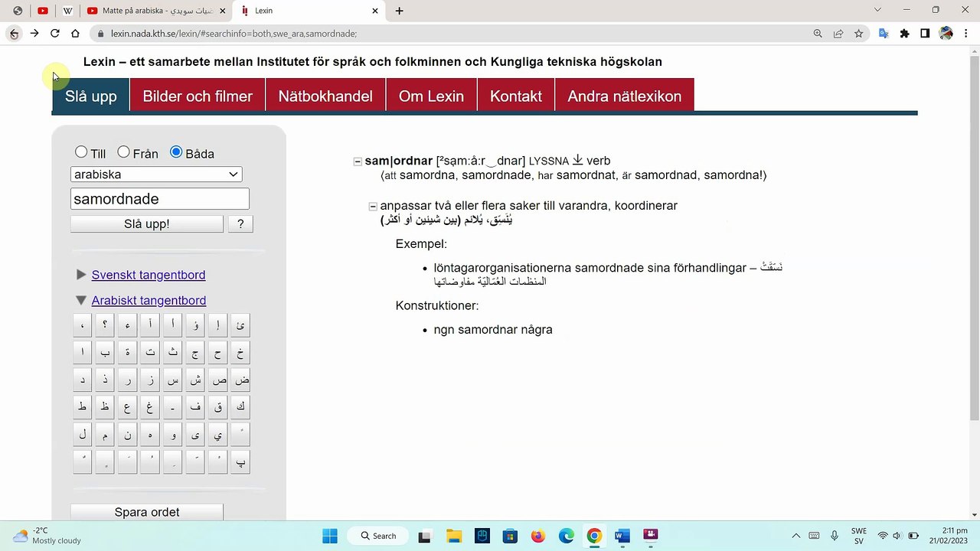The image size is (980, 551).
Task: Play pronunciation via the LYSSNA download arrow
Action: (x=578, y=160)
